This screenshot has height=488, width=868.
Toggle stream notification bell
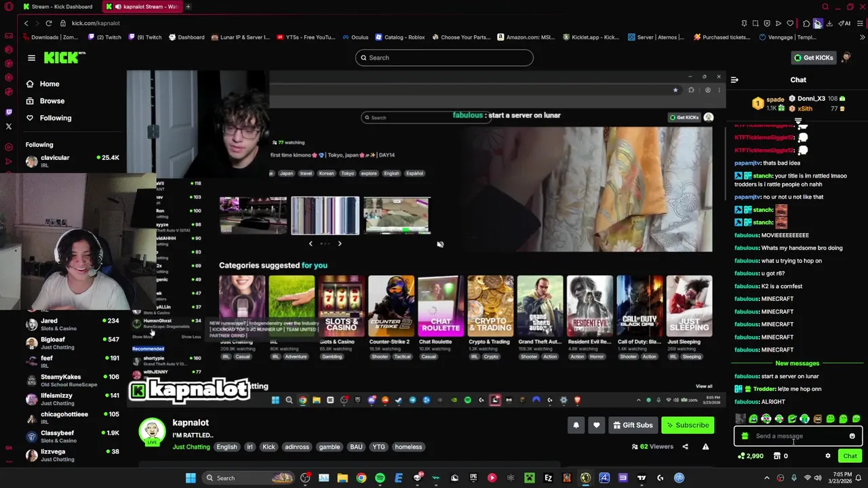point(576,425)
